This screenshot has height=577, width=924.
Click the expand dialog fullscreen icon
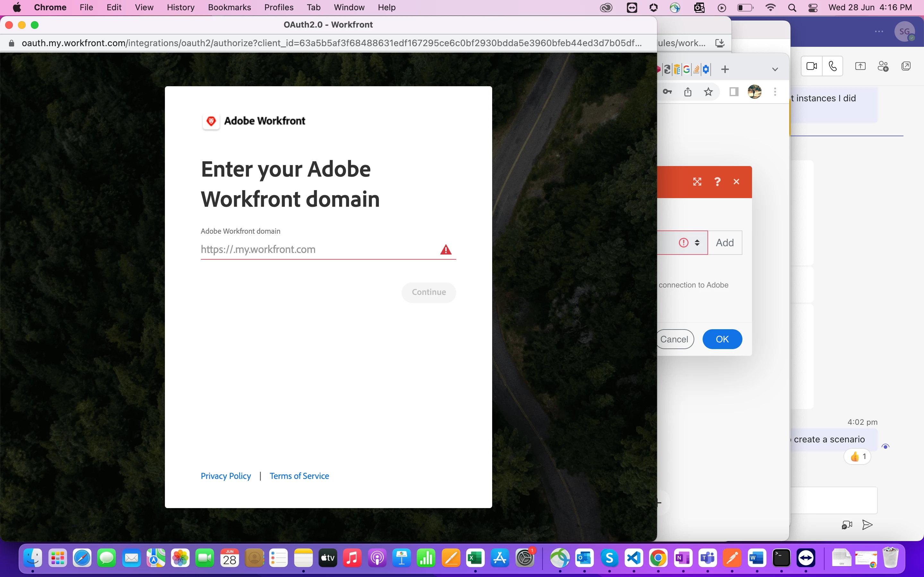(x=697, y=182)
